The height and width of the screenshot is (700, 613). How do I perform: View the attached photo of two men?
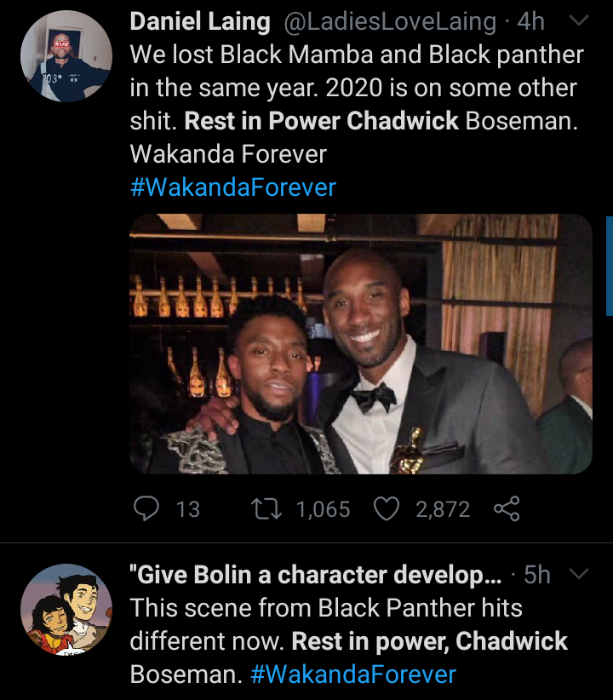pyautogui.click(x=360, y=343)
